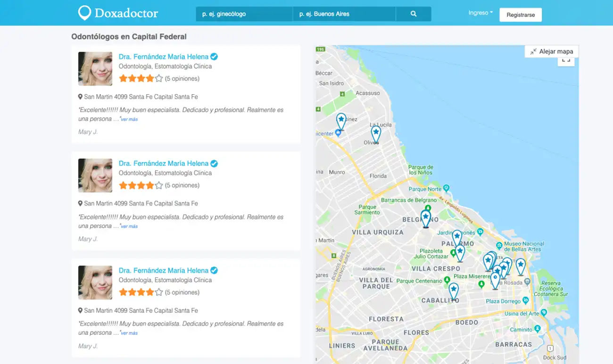
Task: Click the Doxadoctor logo
Action: point(118,13)
